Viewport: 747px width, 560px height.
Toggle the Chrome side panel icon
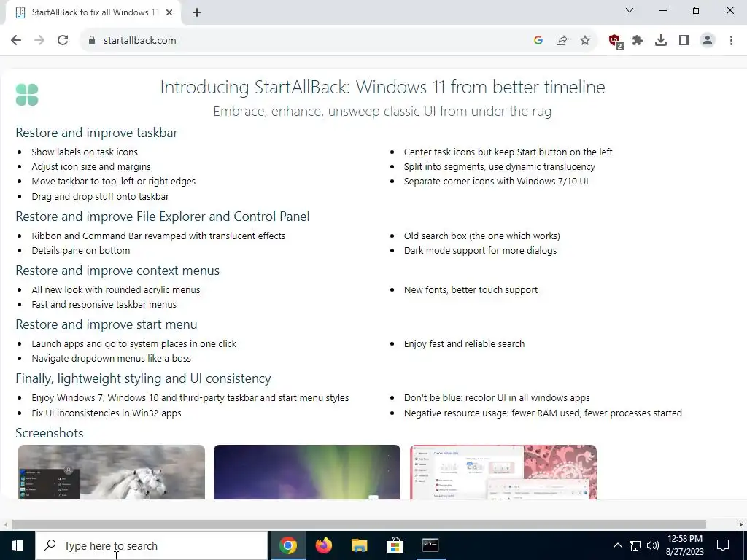tap(684, 41)
